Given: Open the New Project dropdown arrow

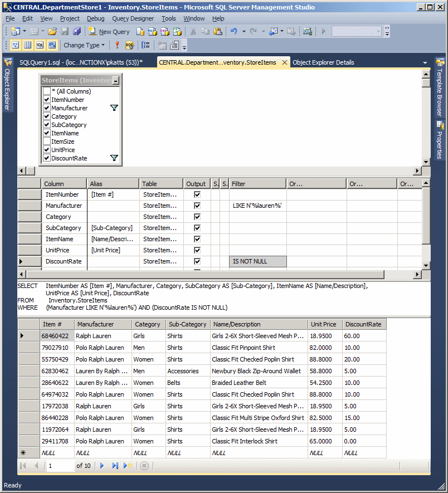Looking at the screenshot, I should coord(24,31).
